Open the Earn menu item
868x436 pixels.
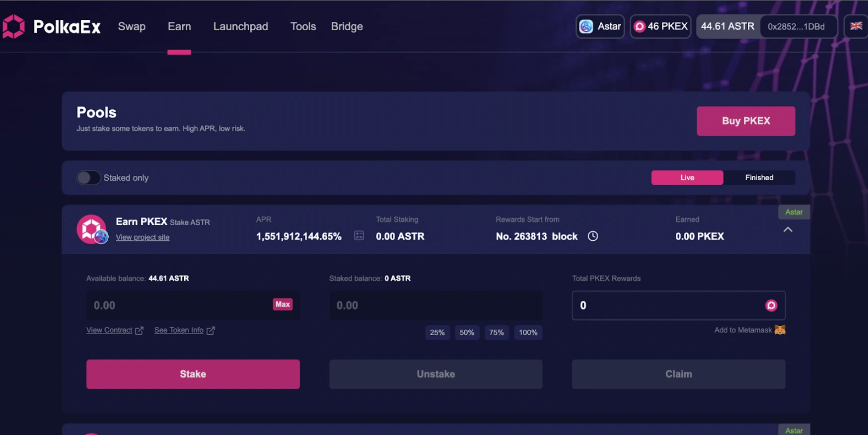(179, 26)
